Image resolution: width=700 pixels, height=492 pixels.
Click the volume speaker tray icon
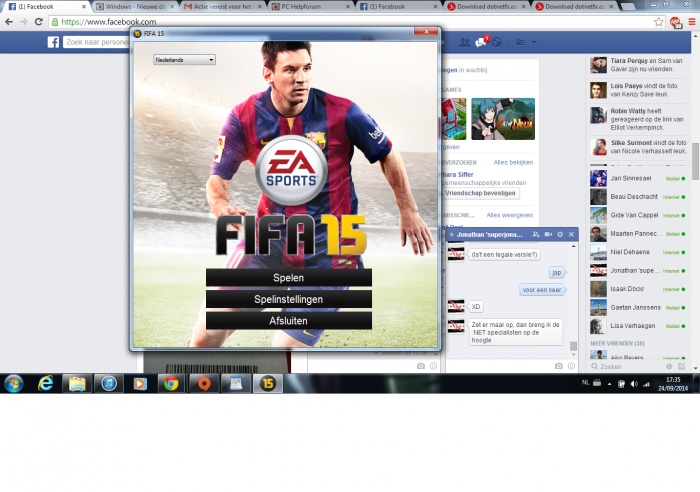pyautogui.click(x=634, y=384)
